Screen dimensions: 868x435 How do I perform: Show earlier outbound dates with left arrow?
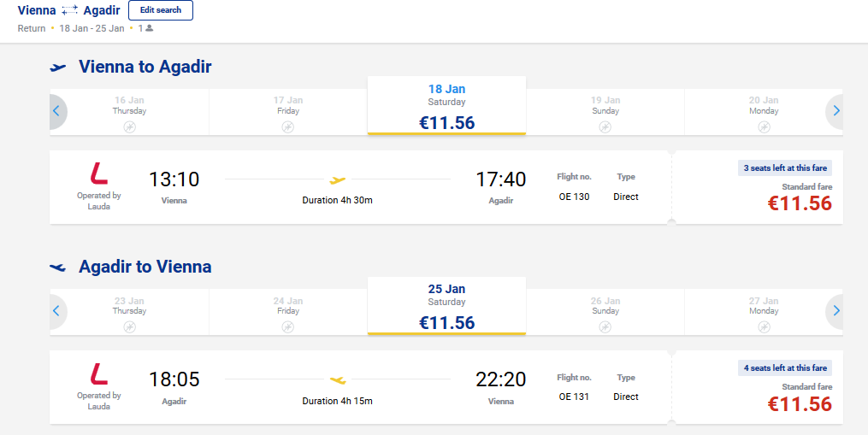point(56,111)
